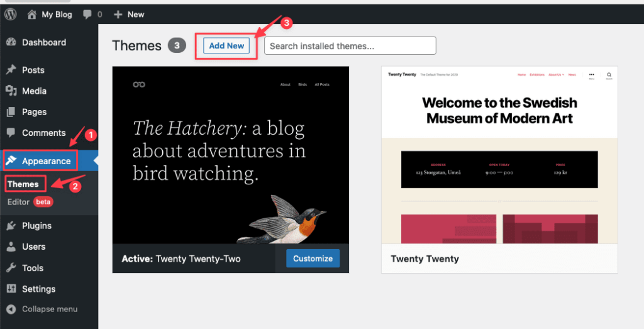This screenshot has height=329, width=644.
Task: Focus the Search installed themes field
Action: 350,45
